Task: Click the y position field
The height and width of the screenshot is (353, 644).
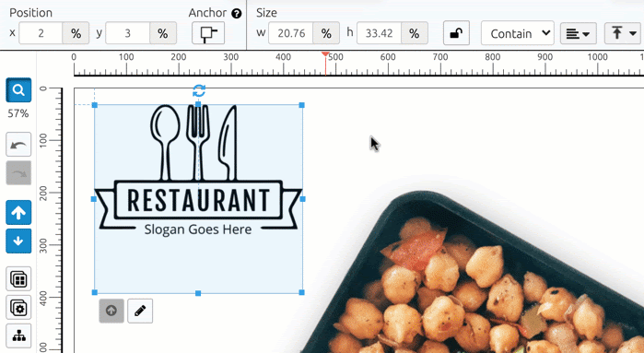Action: click(128, 33)
